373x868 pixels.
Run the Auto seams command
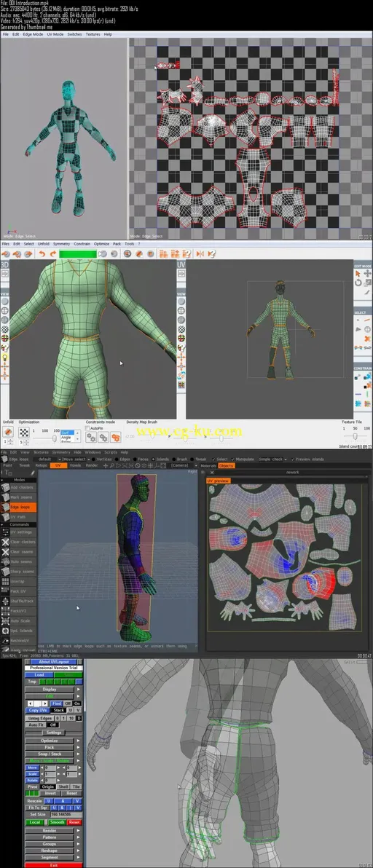tap(19, 562)
